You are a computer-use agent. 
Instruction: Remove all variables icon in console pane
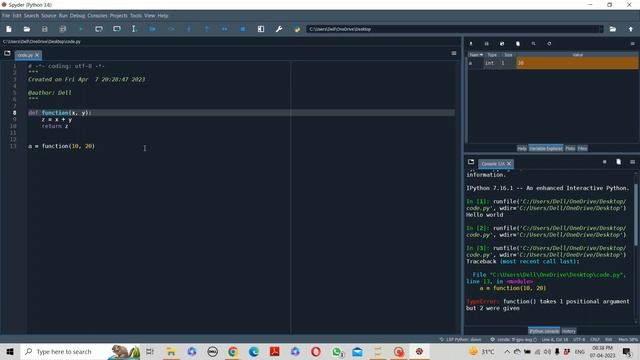click(x=618, y=162)
